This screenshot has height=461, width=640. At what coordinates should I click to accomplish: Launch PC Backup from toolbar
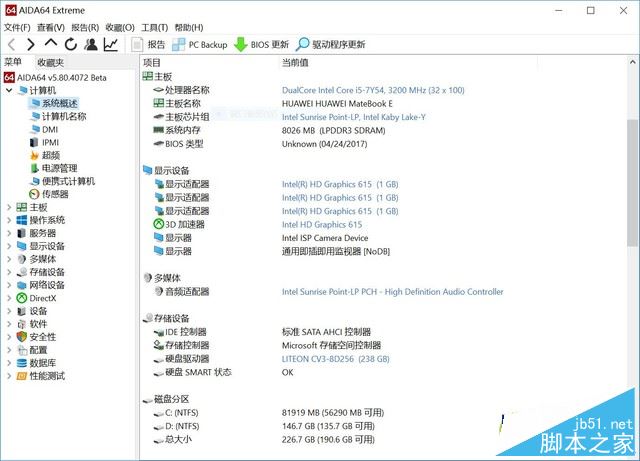click(x=200, y=45)
